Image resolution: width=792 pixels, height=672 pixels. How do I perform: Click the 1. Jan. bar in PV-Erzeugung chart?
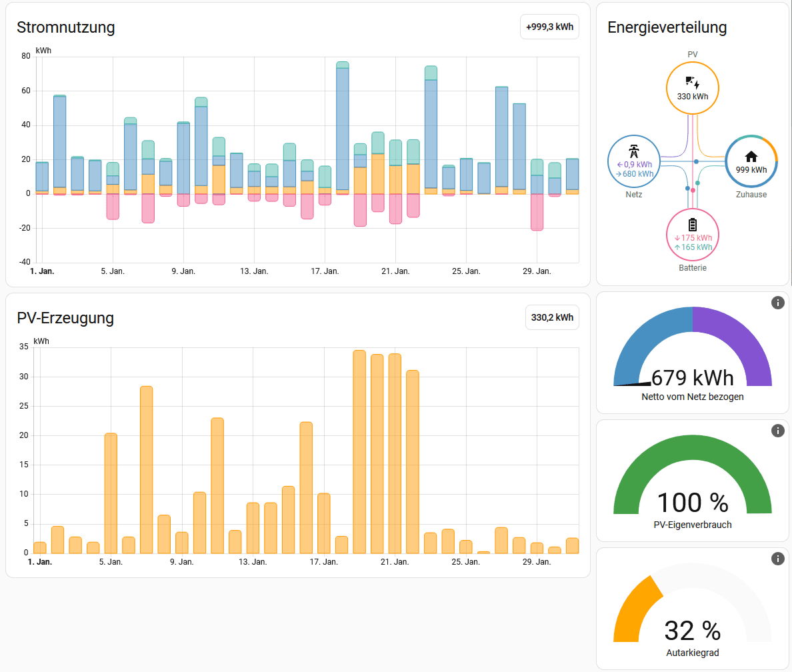point(40,548)
